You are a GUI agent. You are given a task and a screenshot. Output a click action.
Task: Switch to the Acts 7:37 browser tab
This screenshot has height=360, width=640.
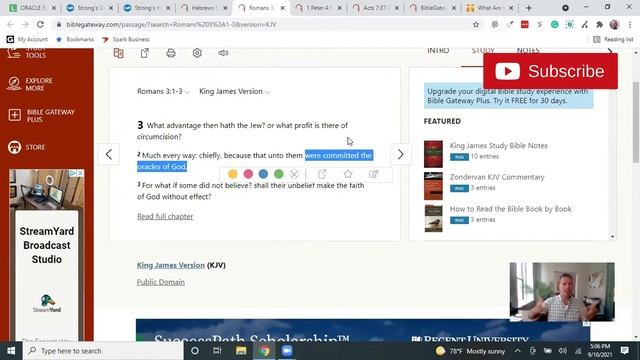pos(376,8)
